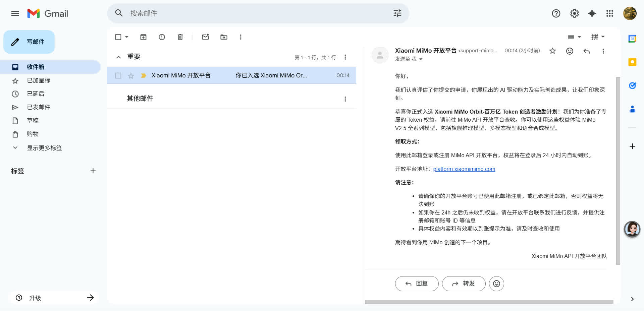Screen dimensions: 644x311
Task: Archive selected mail from toolbar
Action: point(143,37)
